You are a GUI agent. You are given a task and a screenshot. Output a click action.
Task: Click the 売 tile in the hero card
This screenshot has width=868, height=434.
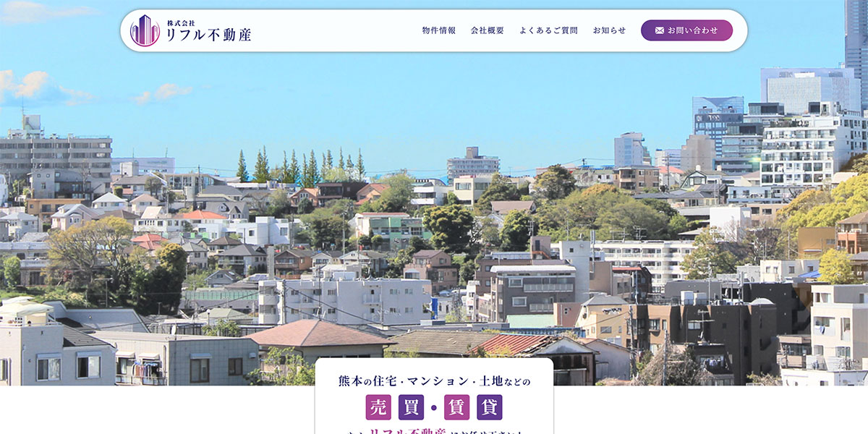tap(378, 407)
